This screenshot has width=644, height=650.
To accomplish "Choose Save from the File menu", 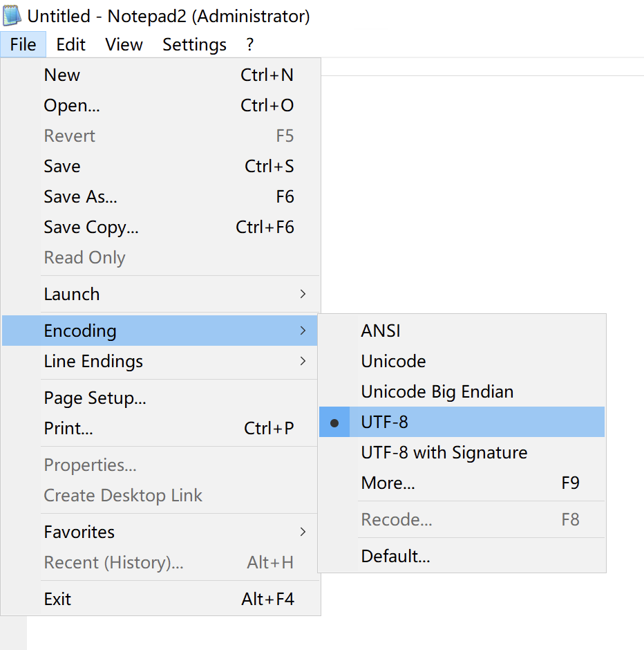I will (x=160, y=166).
